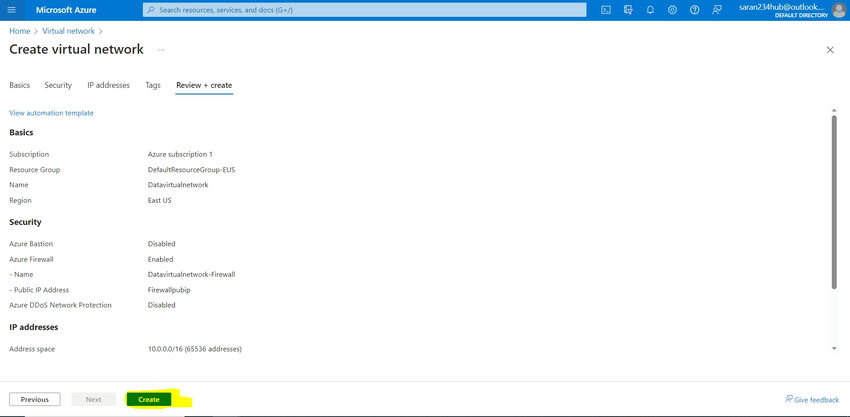
Task: Click the green Create button
Action: (149, 399)
